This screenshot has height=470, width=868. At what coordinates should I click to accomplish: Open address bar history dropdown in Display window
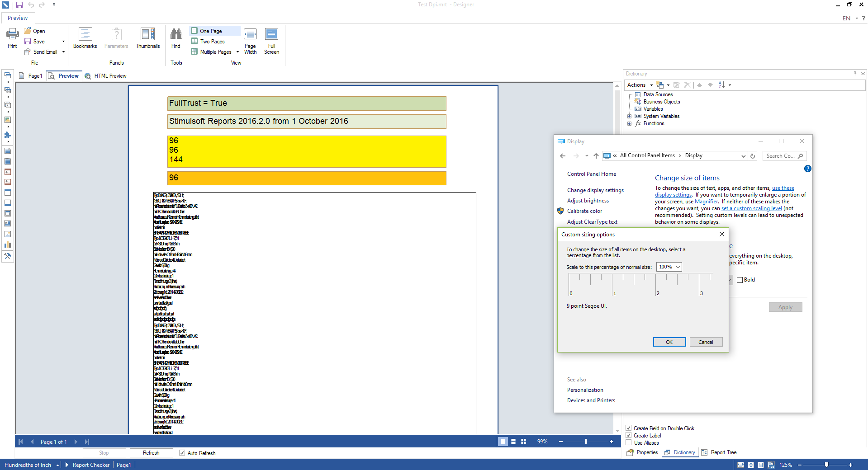[x=743, y=156]
